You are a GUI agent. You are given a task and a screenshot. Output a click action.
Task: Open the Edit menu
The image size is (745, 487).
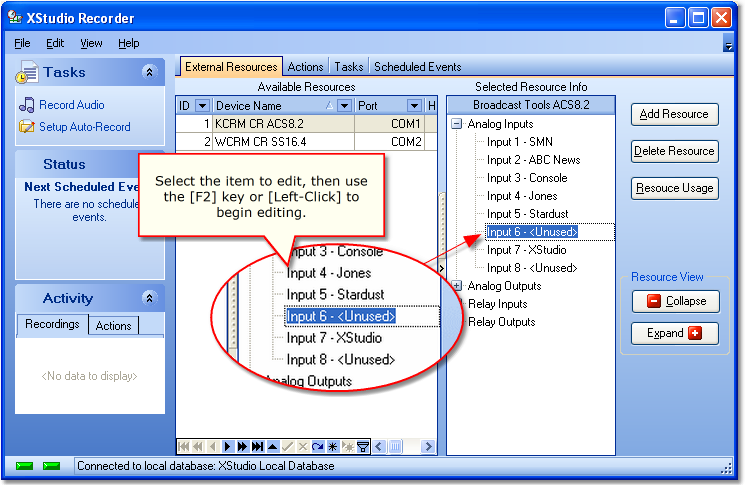click(55, 43)
